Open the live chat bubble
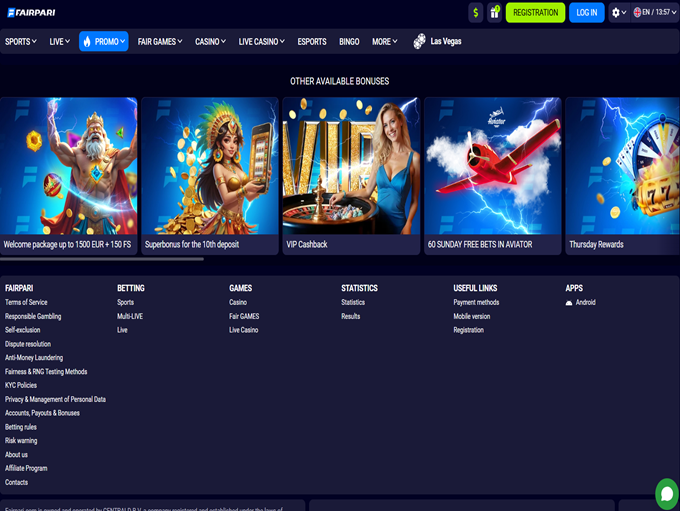Viewport: 680px width, 511px height. click(x=666, y=494)
